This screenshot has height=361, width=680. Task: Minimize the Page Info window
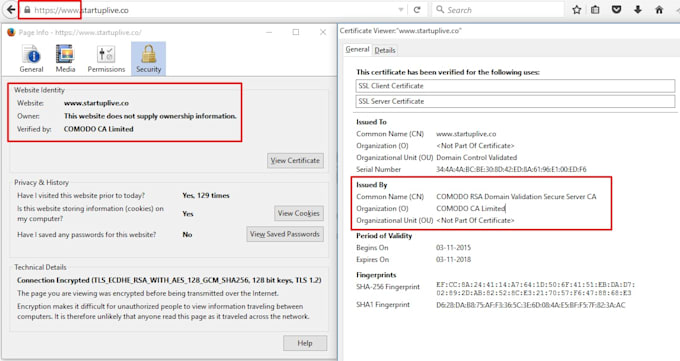point(269,32)
